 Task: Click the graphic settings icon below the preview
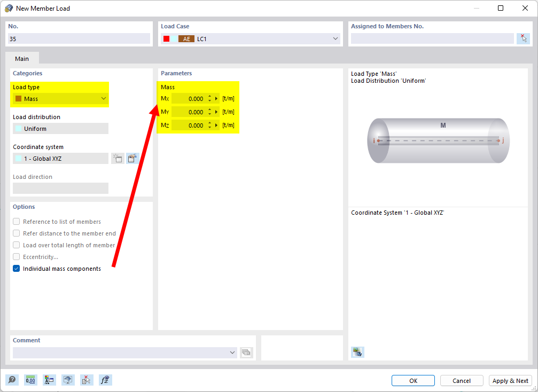357,352
